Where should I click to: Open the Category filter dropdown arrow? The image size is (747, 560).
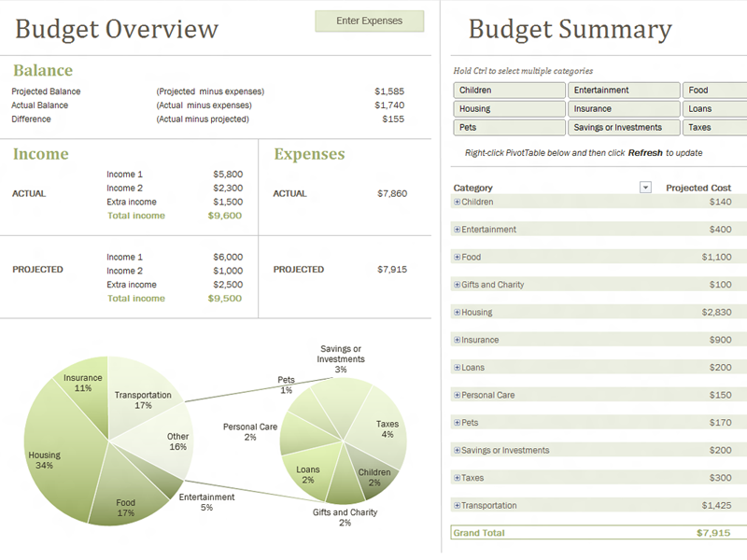tap(645, 188)
